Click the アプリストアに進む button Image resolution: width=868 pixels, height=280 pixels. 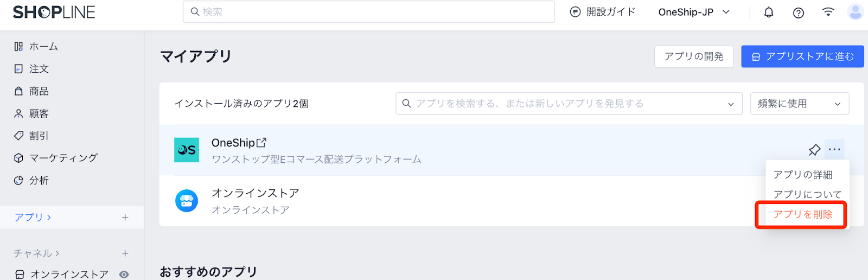pyautogui.click(x=802, y=56)
